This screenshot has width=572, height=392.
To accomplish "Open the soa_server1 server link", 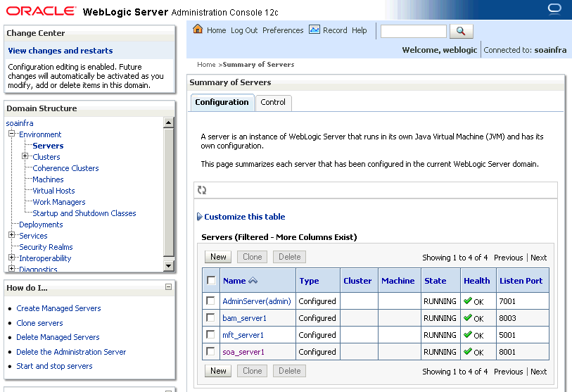I will (243, 352).
